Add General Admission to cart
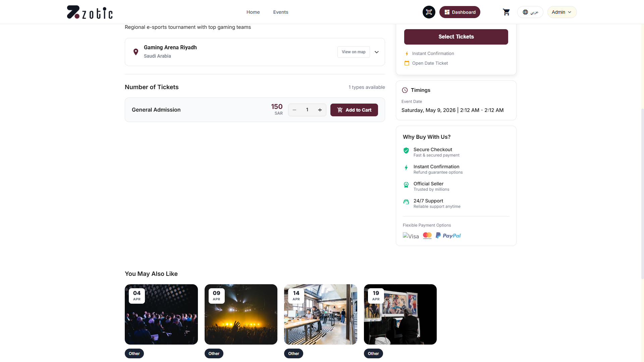This screenshot has width=644, height=362. coord(354,110)
